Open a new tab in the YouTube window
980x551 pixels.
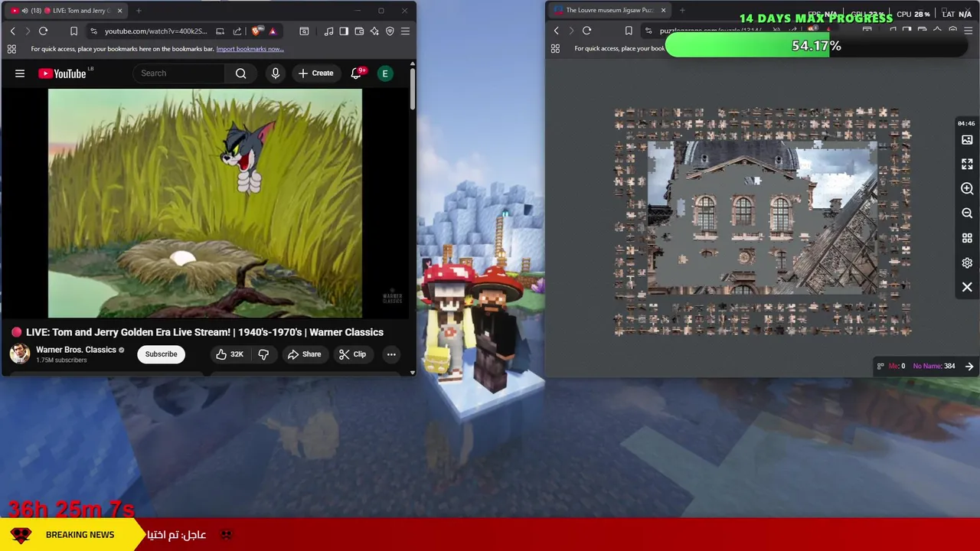(x=139, y=11)
